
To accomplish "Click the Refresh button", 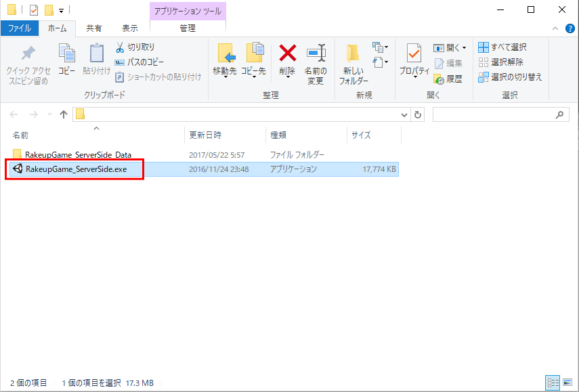I will click(x=418, y=115).
